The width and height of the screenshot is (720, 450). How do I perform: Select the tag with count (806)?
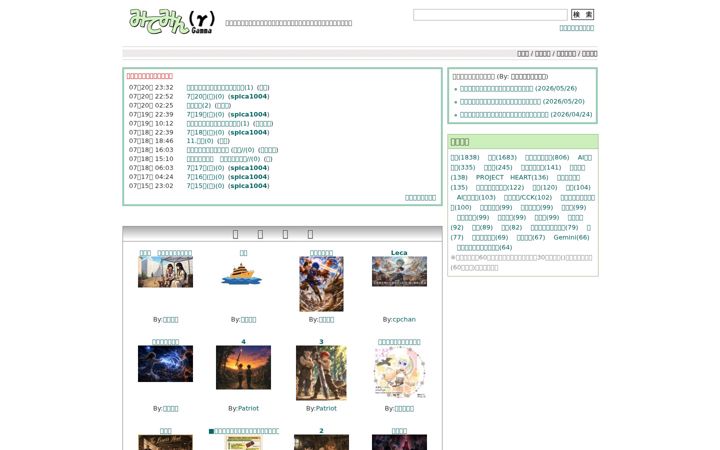click(547, 158)
